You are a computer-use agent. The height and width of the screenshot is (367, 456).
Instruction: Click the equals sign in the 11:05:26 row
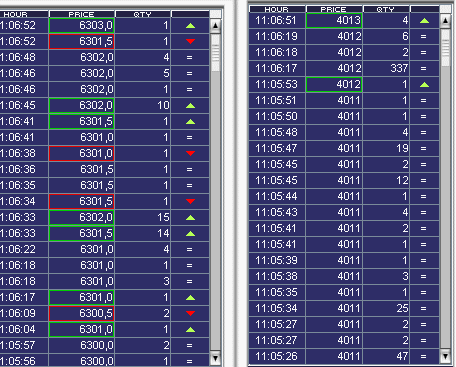424,357
